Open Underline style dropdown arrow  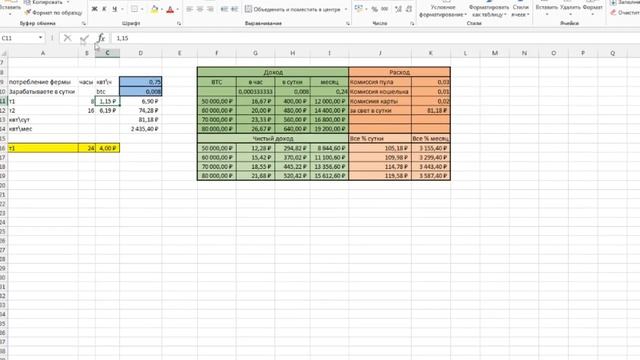(x=122, y=9)
